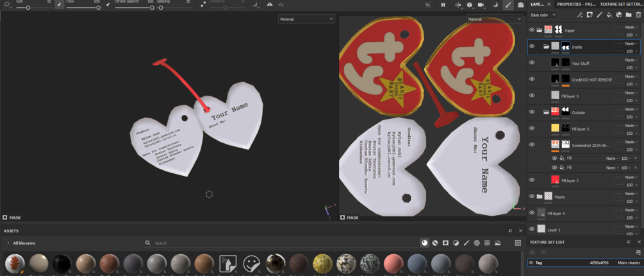Close the Layers tab
Viewport: 644px width, 276px height.
pos(549,4)
